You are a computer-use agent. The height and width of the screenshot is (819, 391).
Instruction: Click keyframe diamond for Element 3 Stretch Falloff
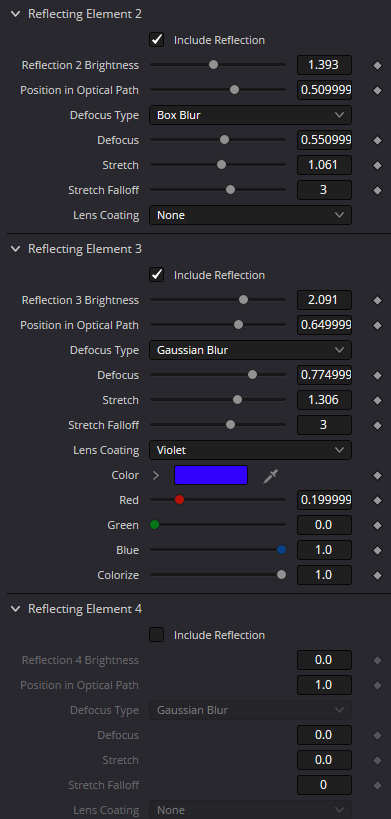[377, 425]
